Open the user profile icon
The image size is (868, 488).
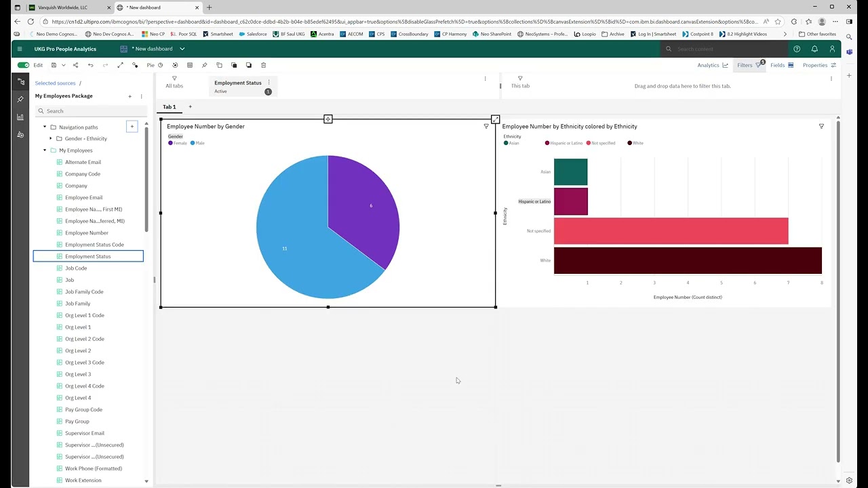pyautogui.click(x=832, y=49)
